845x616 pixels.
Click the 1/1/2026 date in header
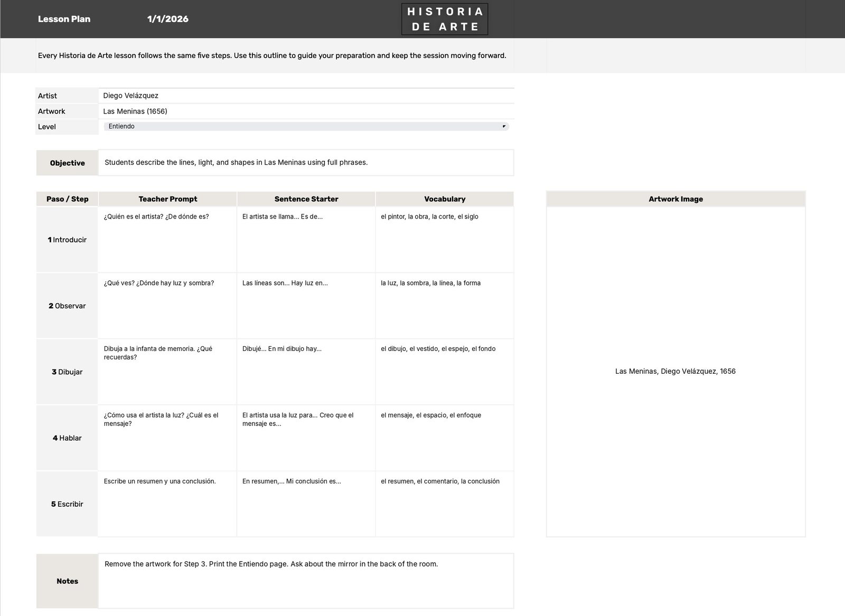click(167, 19)
